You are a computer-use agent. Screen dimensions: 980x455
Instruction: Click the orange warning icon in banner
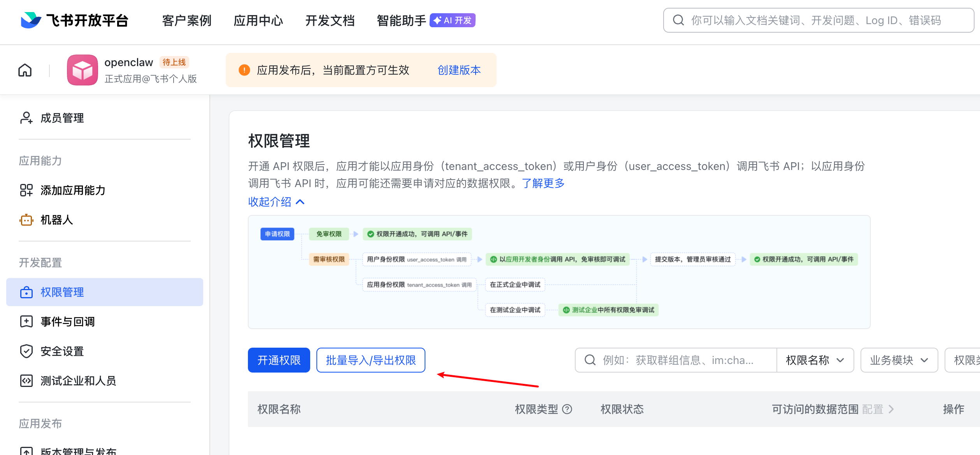(x=244, y=70)
